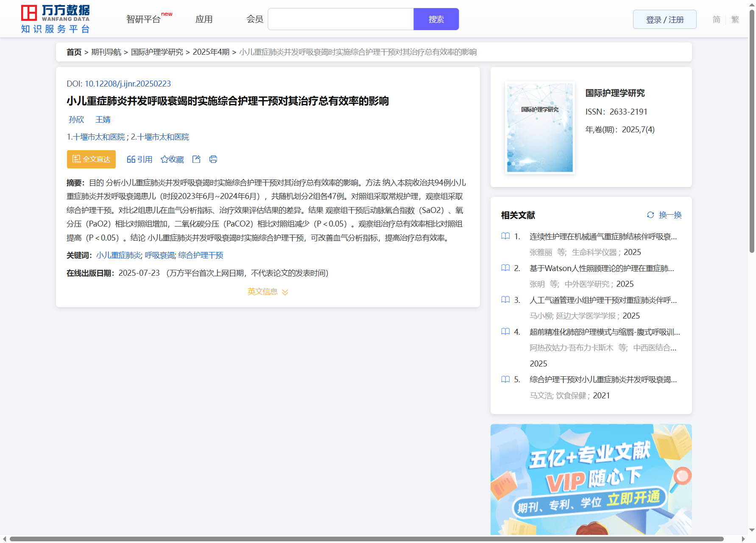Open related article 基于Watson人性照顾理论
756x543 pixels.
602,268
